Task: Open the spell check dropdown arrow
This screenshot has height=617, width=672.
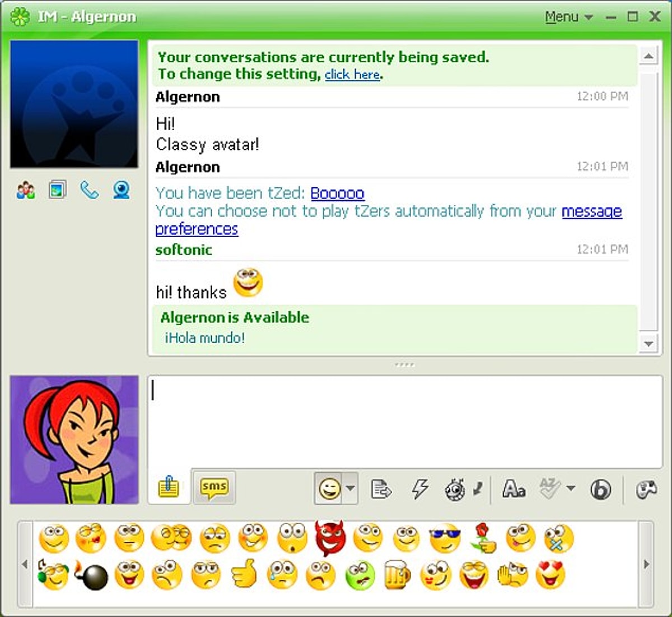Action: click(x=571, y=488)
